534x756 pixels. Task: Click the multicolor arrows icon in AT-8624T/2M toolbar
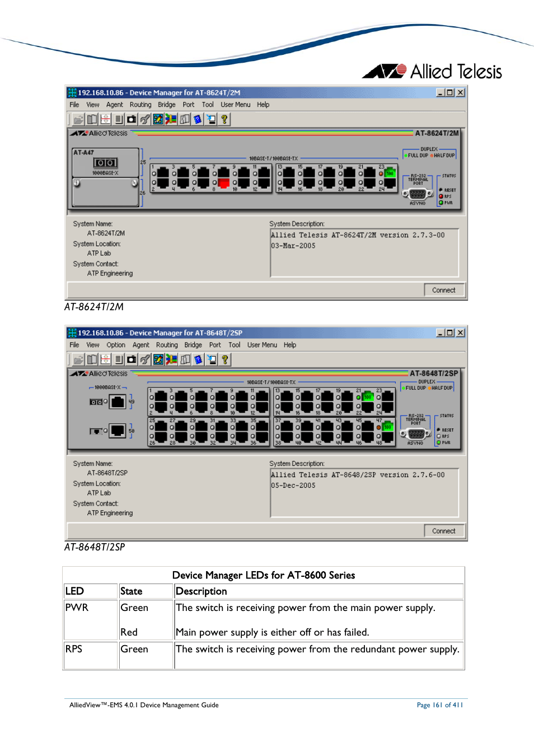coord(171,119)
